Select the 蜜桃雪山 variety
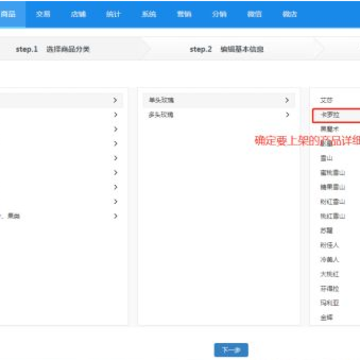The image size is (360, 360). (x=333, y=173)
